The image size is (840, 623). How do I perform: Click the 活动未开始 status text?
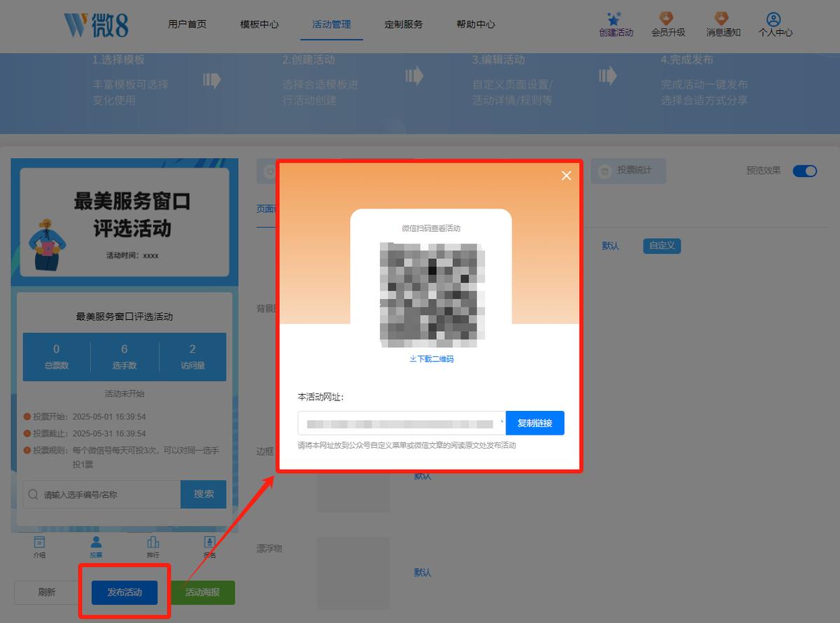(x=125, y=393)
